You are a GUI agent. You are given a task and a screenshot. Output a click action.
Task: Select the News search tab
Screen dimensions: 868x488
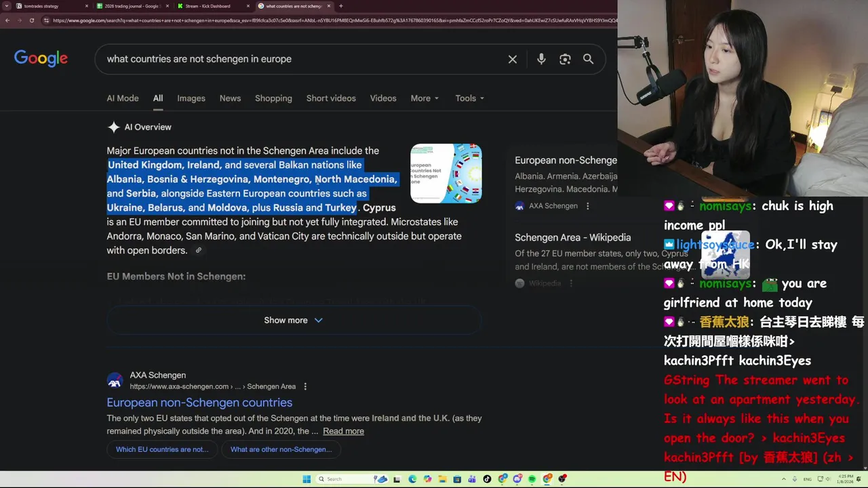point(230,98)
